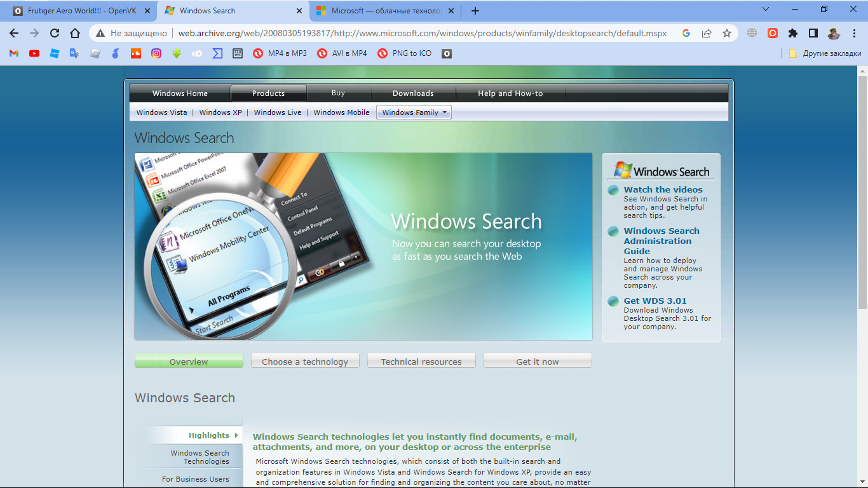The height and width of the screenshot is (488, 868).
Task: Click the Google icon in the address bar
Action: pos(686,33)
